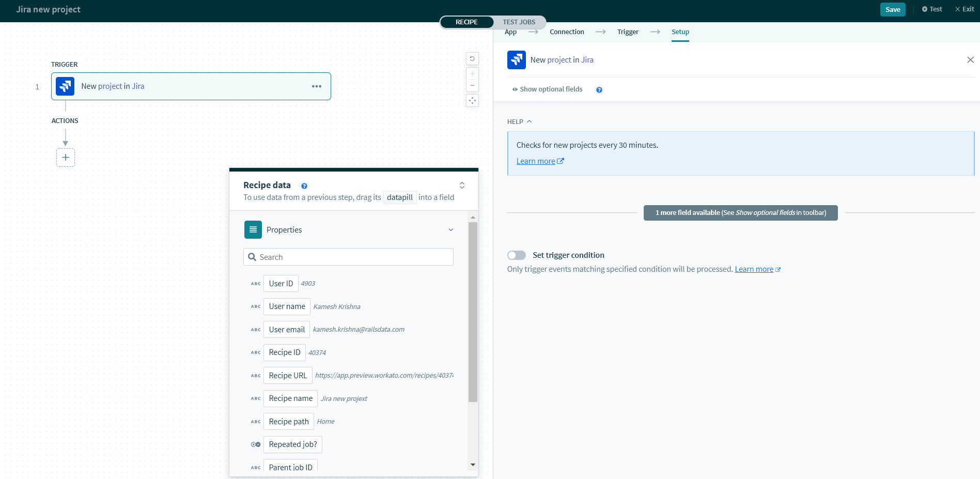Click the canvas reset/undo icon
The height and width of the screenshot is (479, 980).
(472, 59)
